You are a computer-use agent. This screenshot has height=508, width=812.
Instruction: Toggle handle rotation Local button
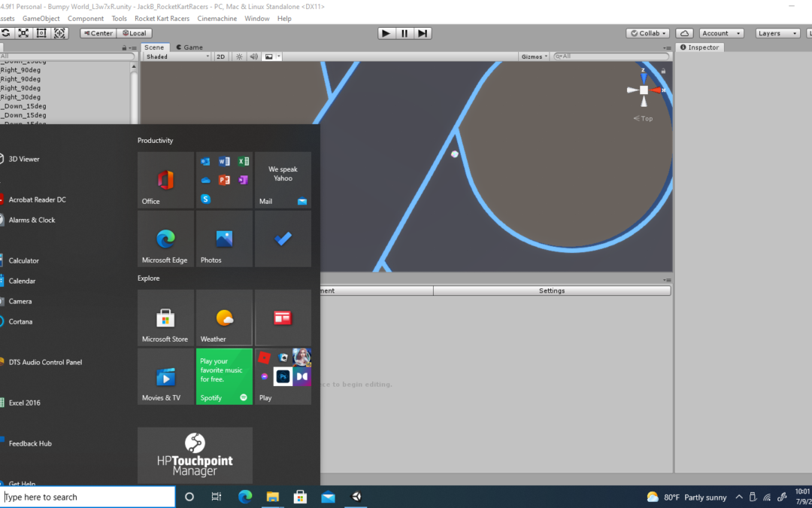point(134,33)
